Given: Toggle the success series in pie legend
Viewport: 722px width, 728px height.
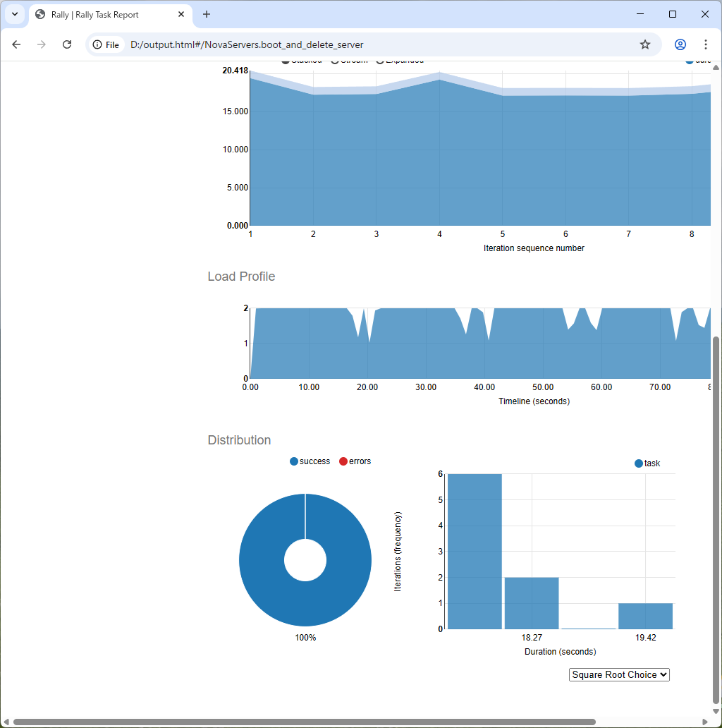Looking at the screenshot, I should pyautogui.click(x=310, y=461).
